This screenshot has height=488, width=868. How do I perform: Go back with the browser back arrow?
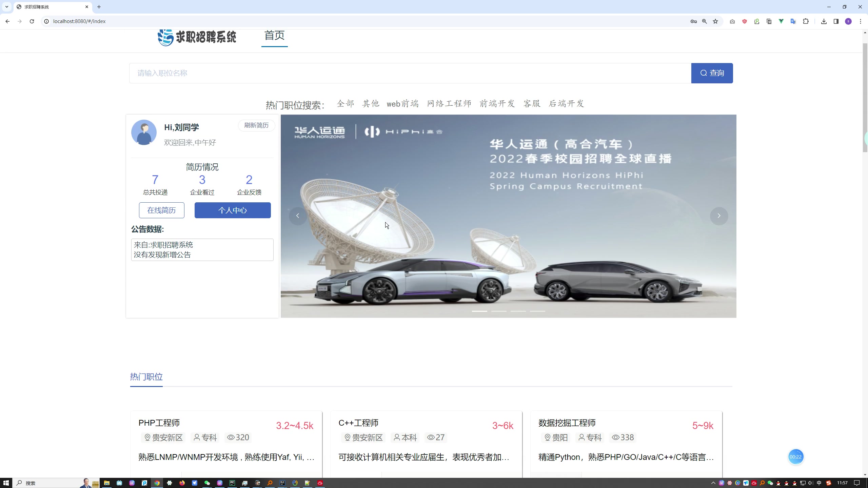7,21
